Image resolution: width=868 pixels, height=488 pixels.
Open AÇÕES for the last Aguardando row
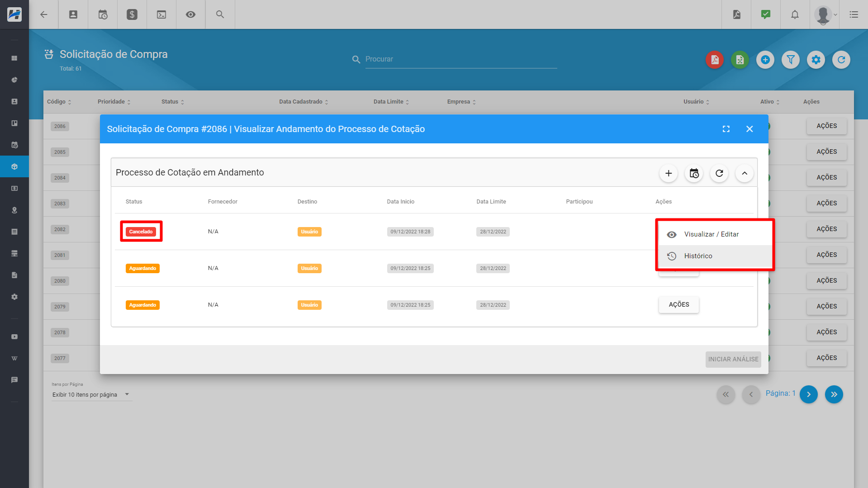(678, 304)
